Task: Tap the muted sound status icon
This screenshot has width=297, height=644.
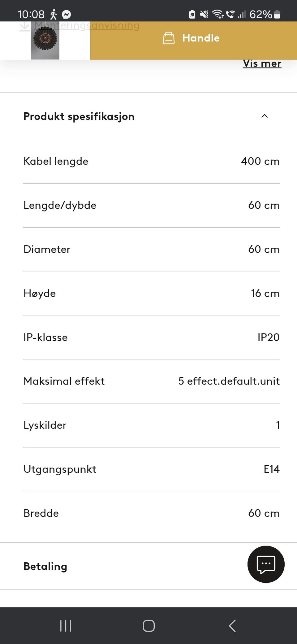Action: (x=204, y=14)
